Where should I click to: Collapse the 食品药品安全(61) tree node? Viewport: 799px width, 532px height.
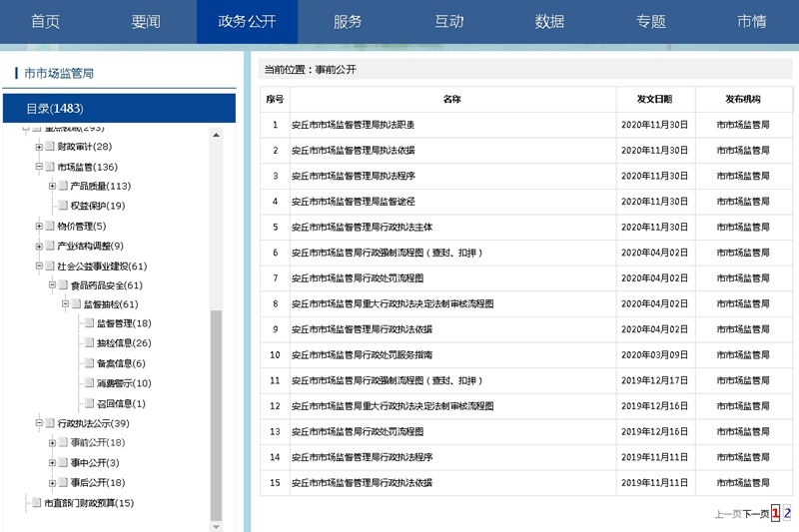tap(52, 285)
